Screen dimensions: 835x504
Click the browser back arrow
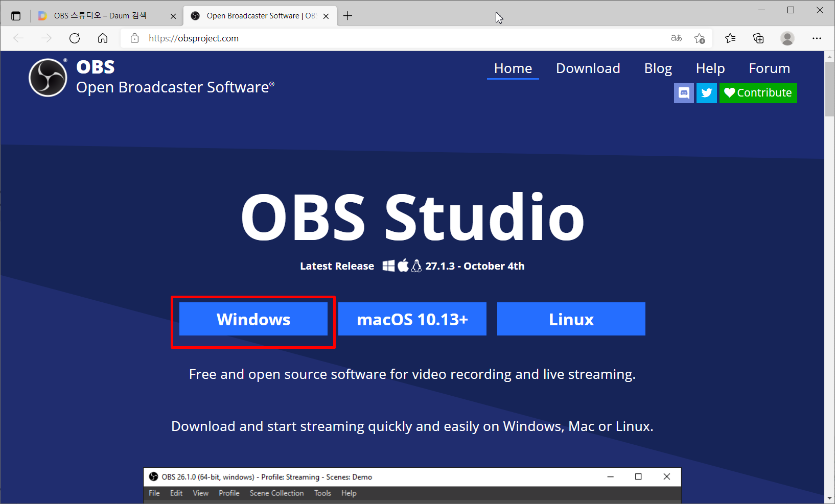[18, 38]
